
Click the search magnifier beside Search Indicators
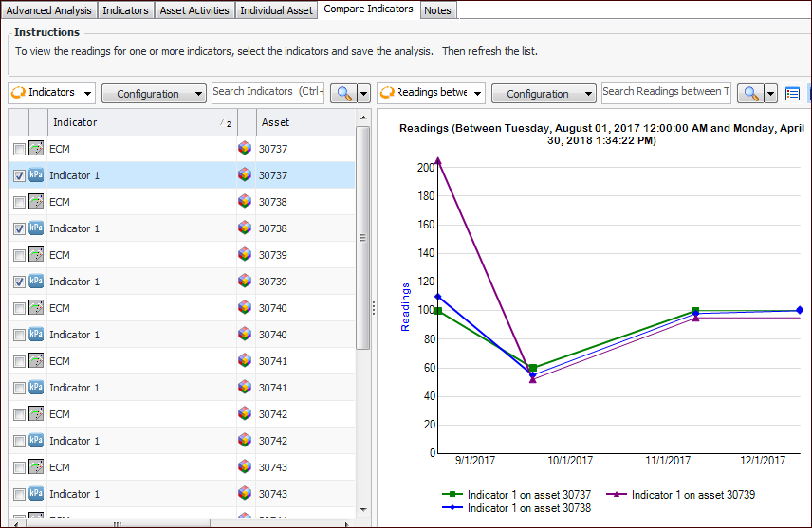click(342, 93)
